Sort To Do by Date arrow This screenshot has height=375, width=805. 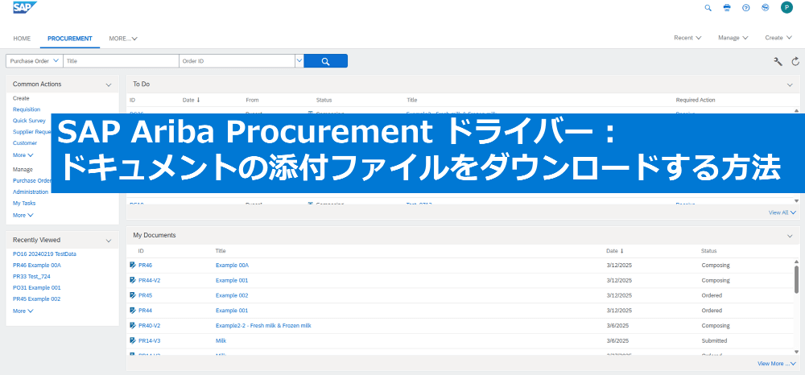199,100
